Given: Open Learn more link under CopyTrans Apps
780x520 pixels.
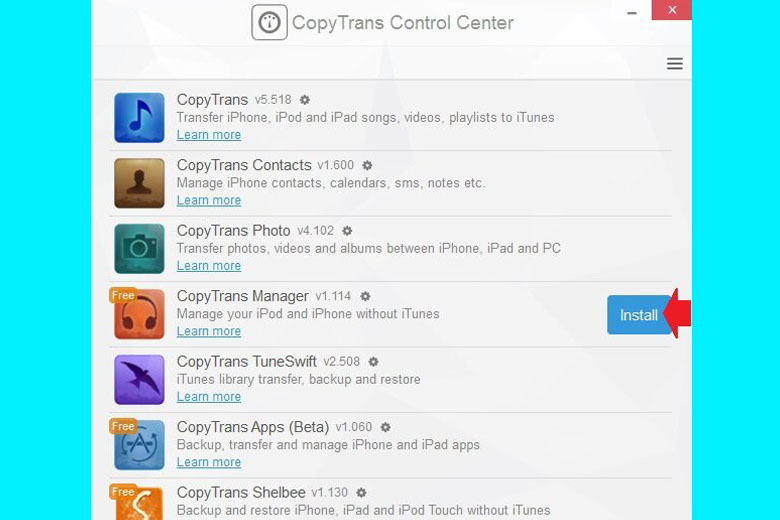Looking at the screenshot, I should point(209,462).
